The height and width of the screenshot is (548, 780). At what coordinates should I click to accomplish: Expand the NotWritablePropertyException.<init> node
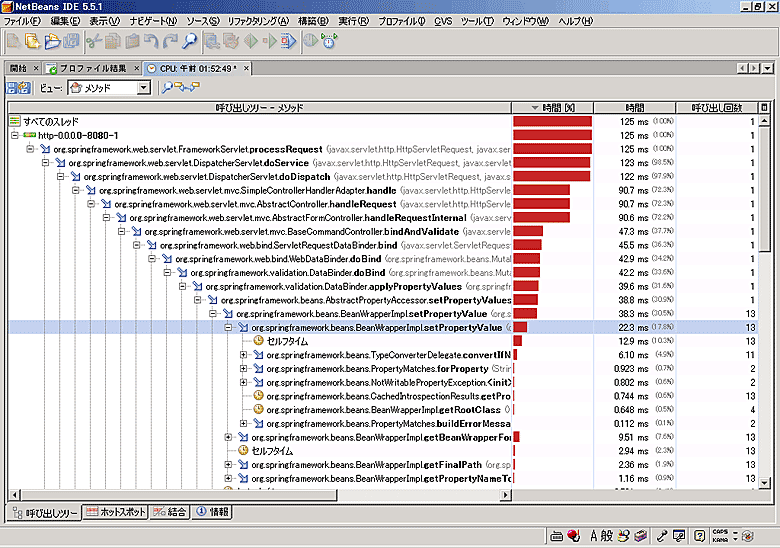click(x=243, y=382)
